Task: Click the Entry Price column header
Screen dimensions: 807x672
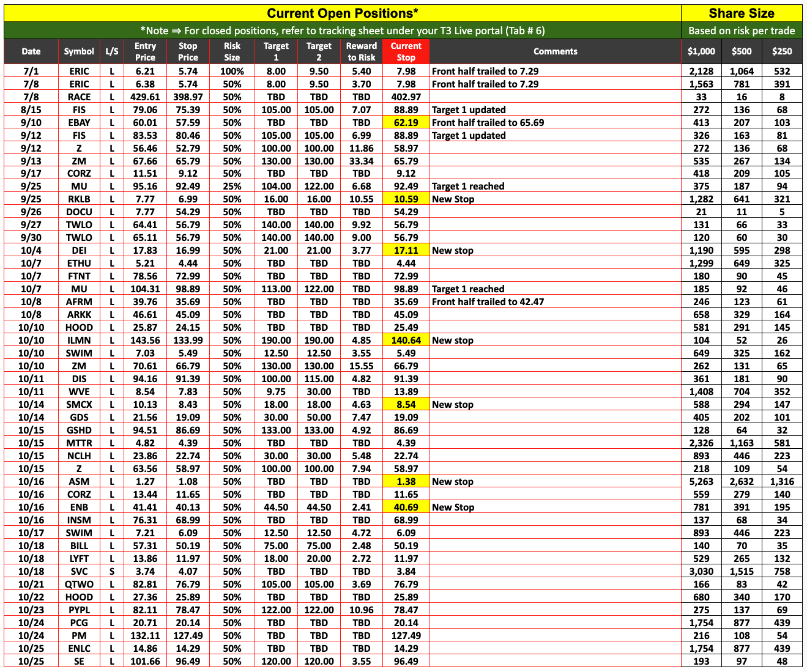Action: pyautogui.click(x=145, y=51)
